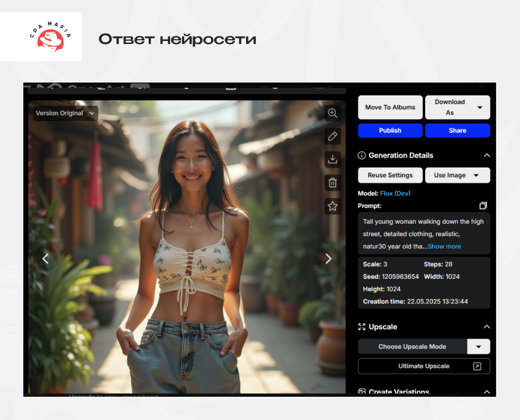Click the pencil edit icon
520x420 pixels.
click(332, 136)
